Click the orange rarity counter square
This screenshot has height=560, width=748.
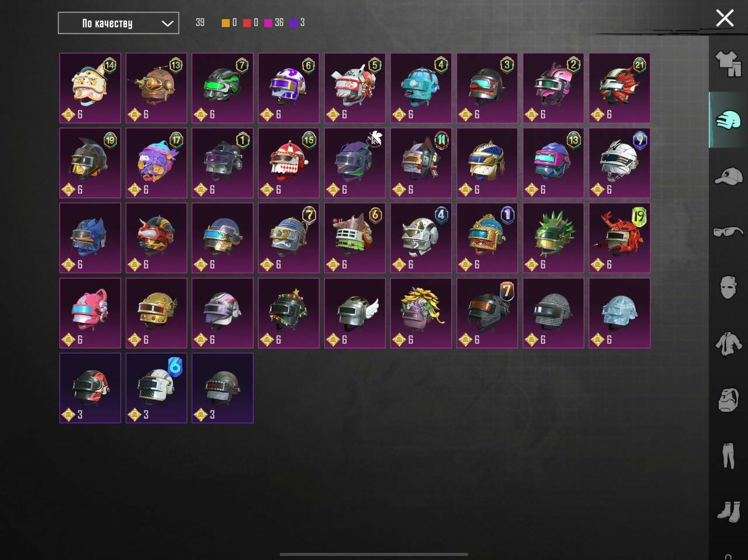pyautogui.click(x=226, y=23)
